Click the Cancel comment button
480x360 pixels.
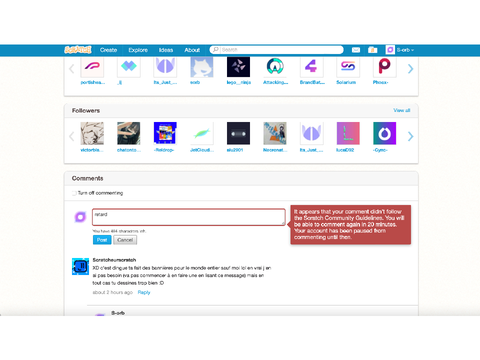(x=125, y=240)
